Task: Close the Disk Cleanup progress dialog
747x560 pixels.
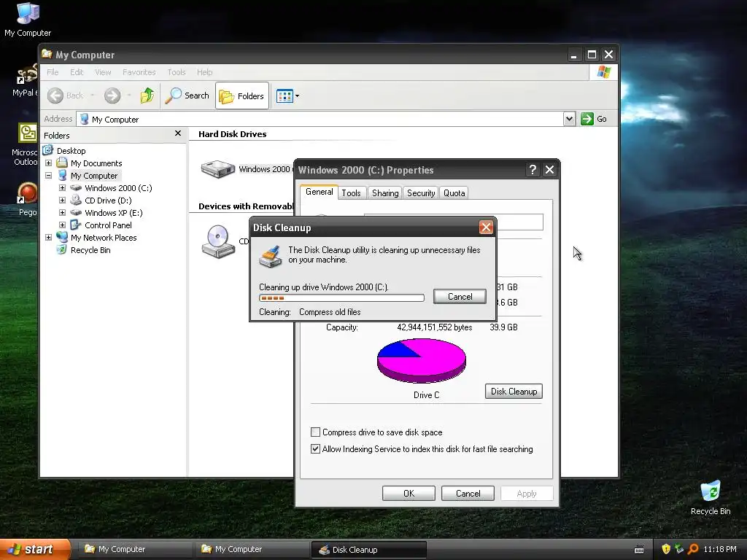Action: click(485, 227)
